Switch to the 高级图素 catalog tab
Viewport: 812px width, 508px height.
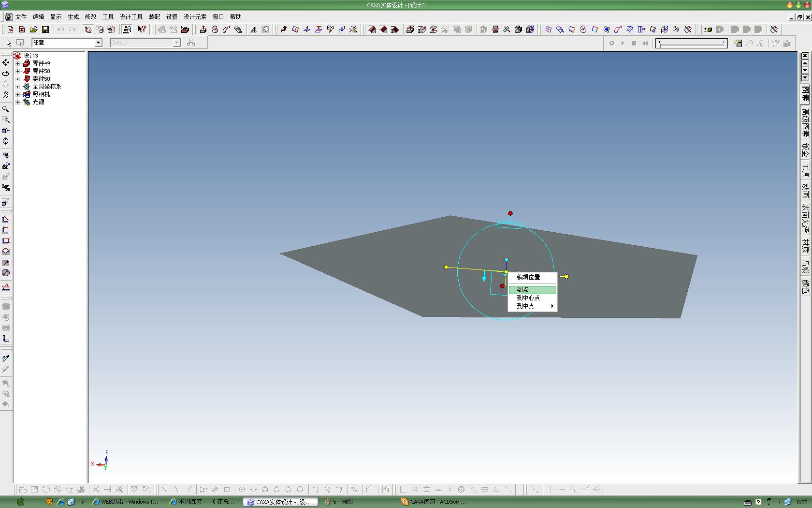tap(805, 122)
